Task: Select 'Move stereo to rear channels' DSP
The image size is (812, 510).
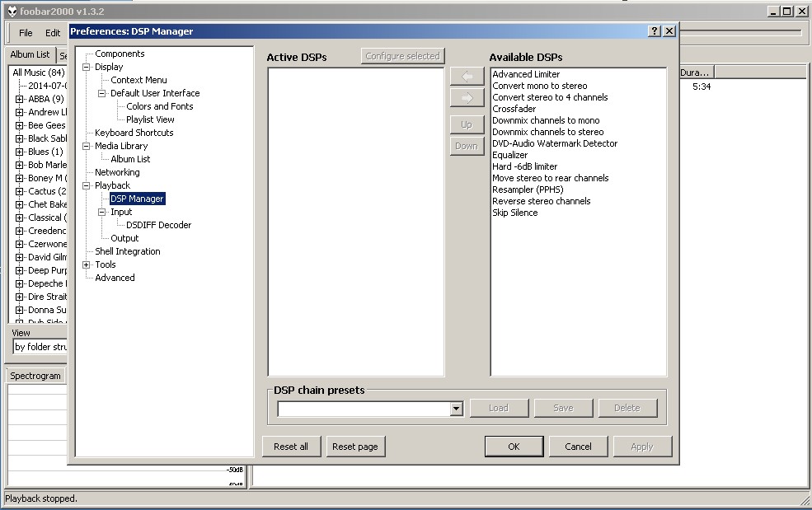Action: (551, 178)
